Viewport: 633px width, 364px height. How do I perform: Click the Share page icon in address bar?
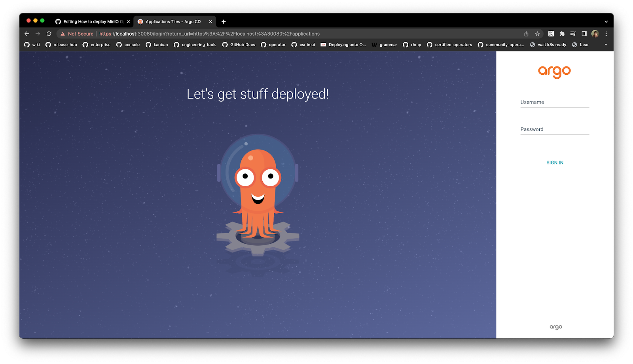point(526,34)
